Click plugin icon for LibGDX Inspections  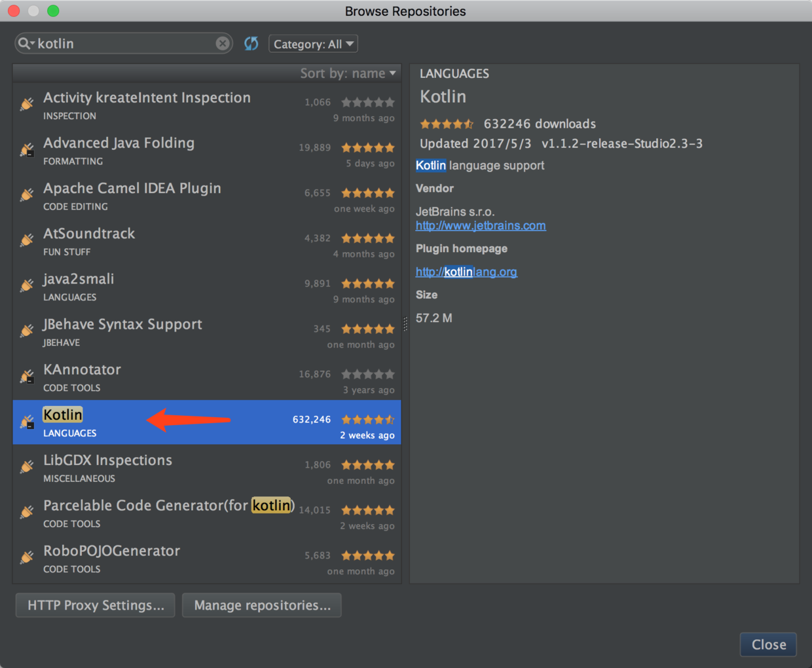click(27, 467)
